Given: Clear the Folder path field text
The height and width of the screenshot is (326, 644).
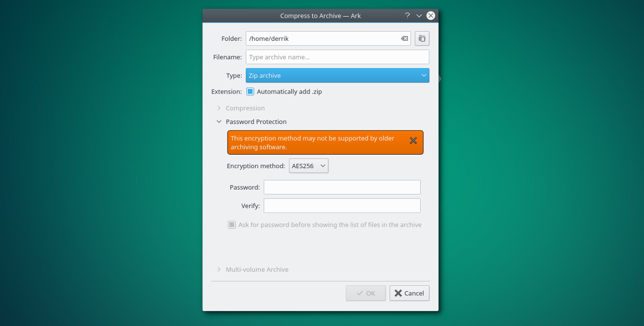Looking at the screenshot, I should click(404, 39).
